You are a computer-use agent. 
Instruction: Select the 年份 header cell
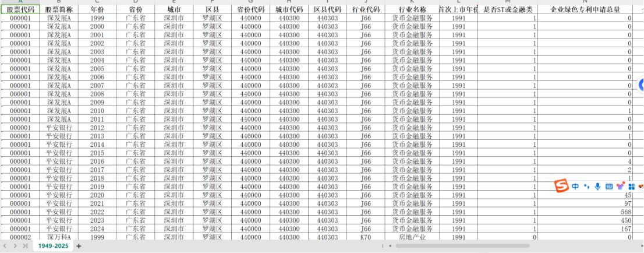[97, 9]
